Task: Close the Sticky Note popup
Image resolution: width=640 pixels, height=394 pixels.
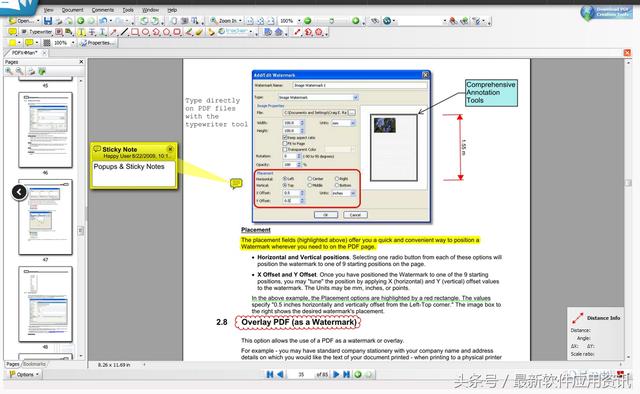Action: pos(170,149)
